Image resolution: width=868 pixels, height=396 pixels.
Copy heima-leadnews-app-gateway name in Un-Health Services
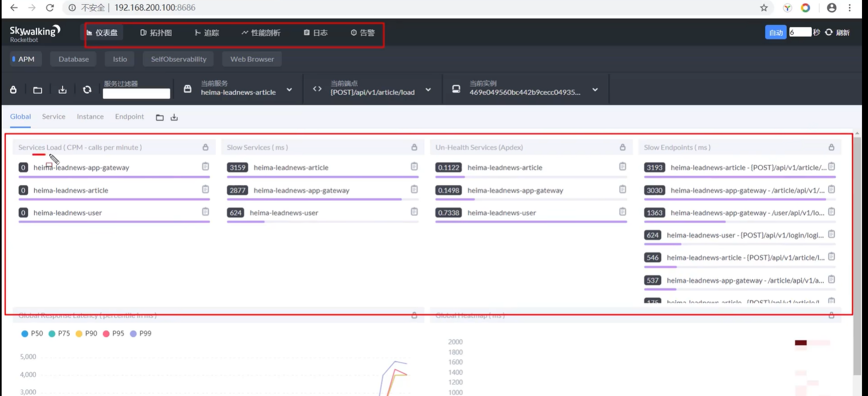[622, 189]
